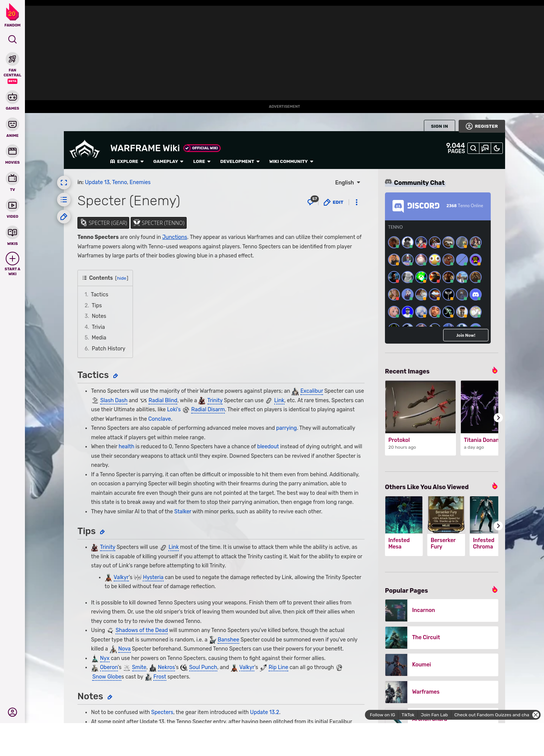Expand the Wiki Community menu
Viewport: 544px width, 756px height.
coord(291,161)
